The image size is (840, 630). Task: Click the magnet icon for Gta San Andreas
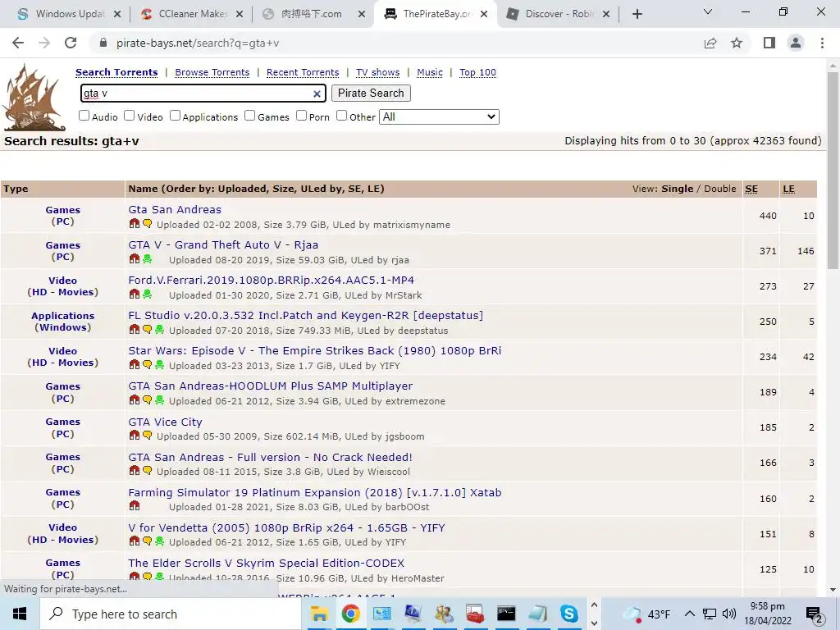coord(134,224)
